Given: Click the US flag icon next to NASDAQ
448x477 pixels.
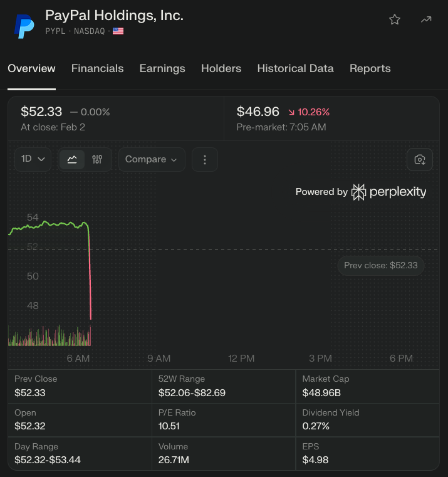Looking at the screenshot, I should [x=118, y=31].
